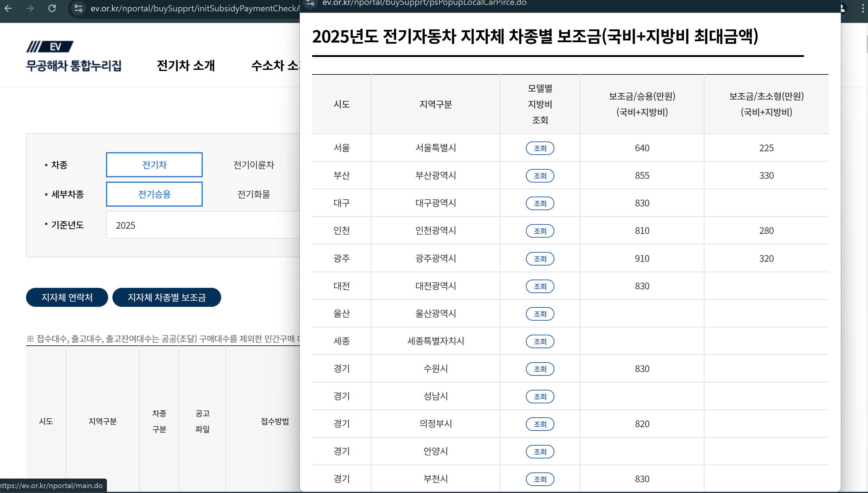
Task: Click 지자체 차종별 보조금 button
Action: tap(167, 297)
